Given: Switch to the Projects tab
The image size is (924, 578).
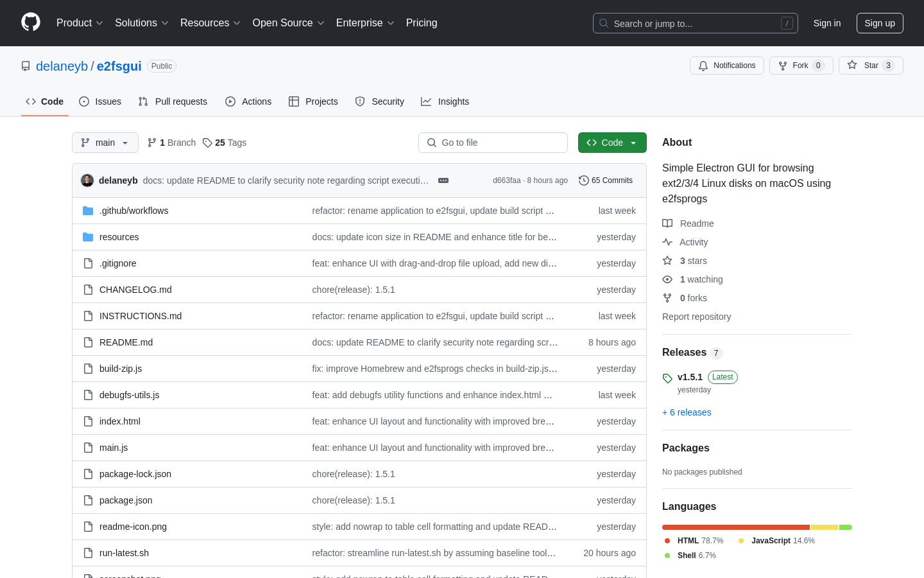Looking at the screenshot, I should coord(313,101).
